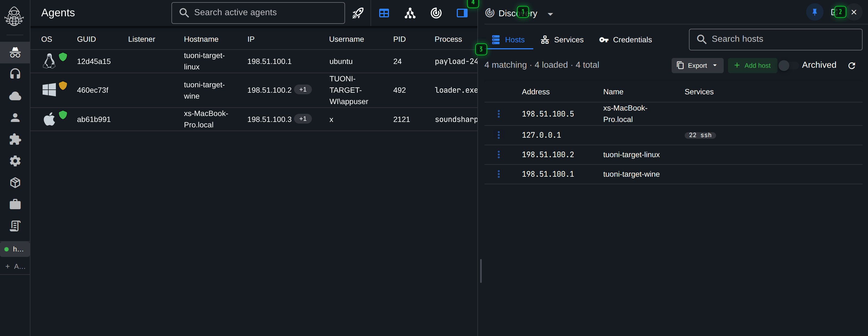Click the refresh hosts icon
868x336 pixels.
click(852, 66)
